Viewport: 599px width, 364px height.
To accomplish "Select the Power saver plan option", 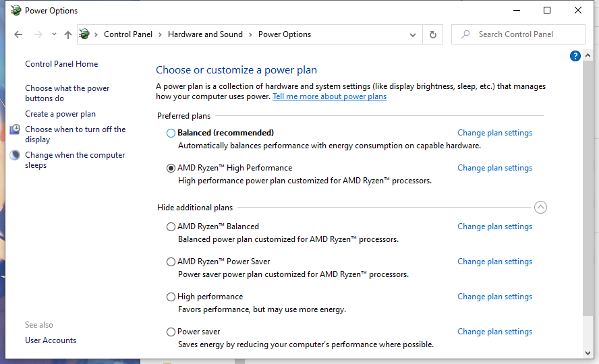I will (x=171, y=332).
